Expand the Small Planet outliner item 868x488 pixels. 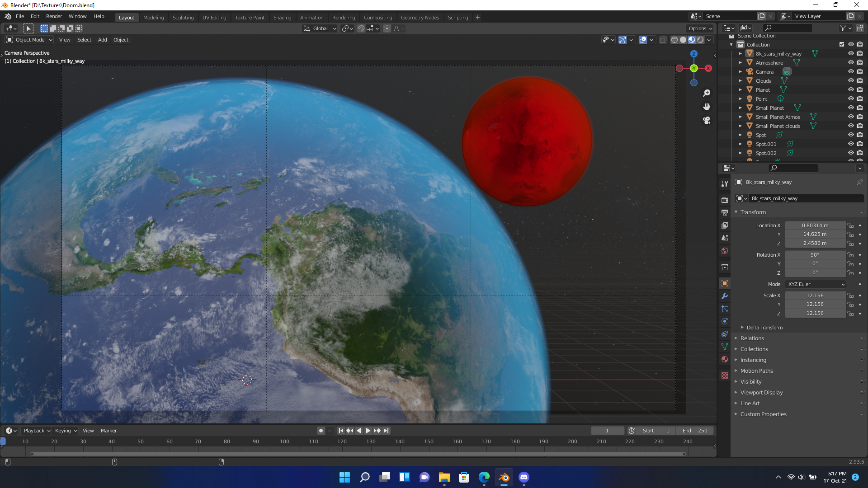740,108
